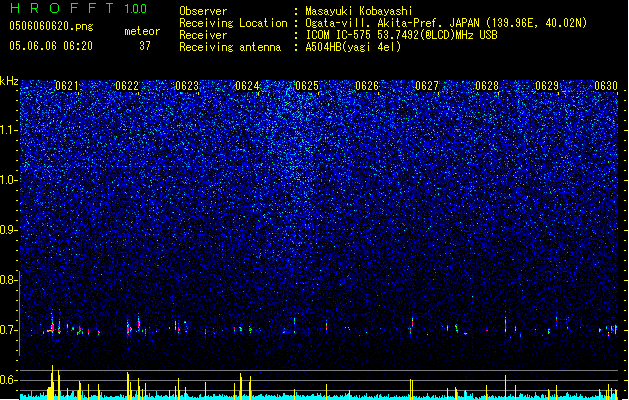
Task: Click the 0629 time marker
Action: (547, 86)
